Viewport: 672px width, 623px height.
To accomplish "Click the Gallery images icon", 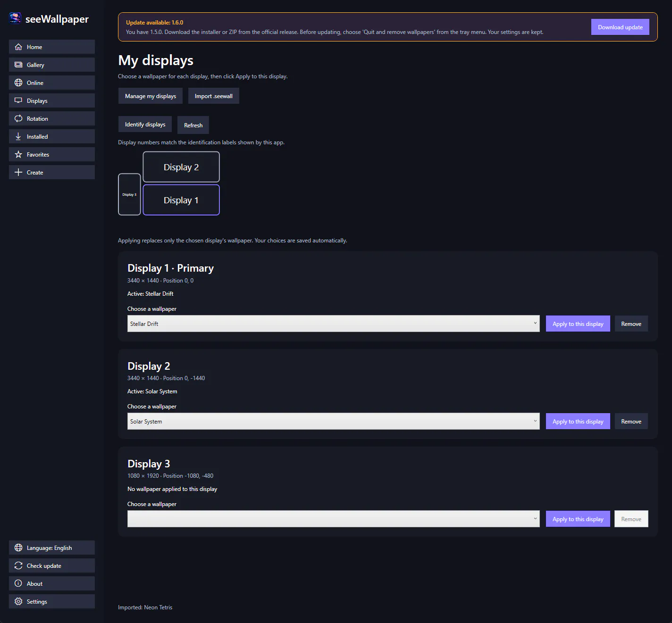I will 18,65.
